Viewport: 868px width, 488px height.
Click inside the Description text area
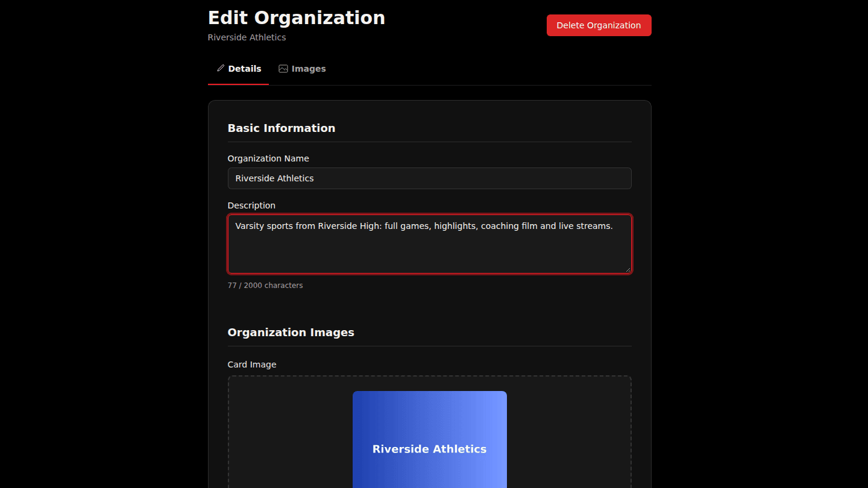tap(429, 244)
